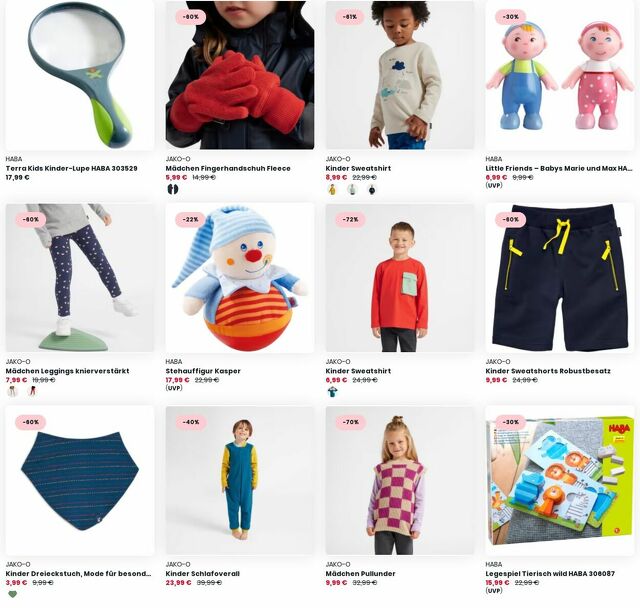
Task: Click the -72% discount badge on red sweatshirt
Action: [350, 220]
